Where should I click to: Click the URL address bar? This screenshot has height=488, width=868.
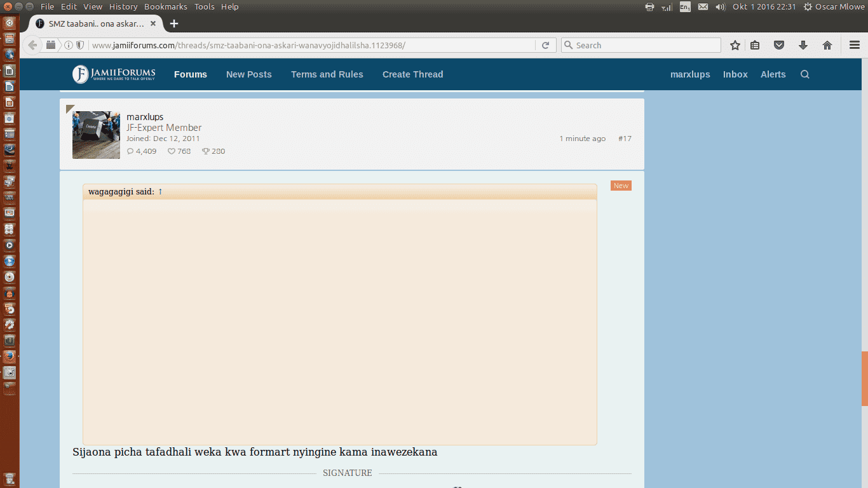(311, 45)
